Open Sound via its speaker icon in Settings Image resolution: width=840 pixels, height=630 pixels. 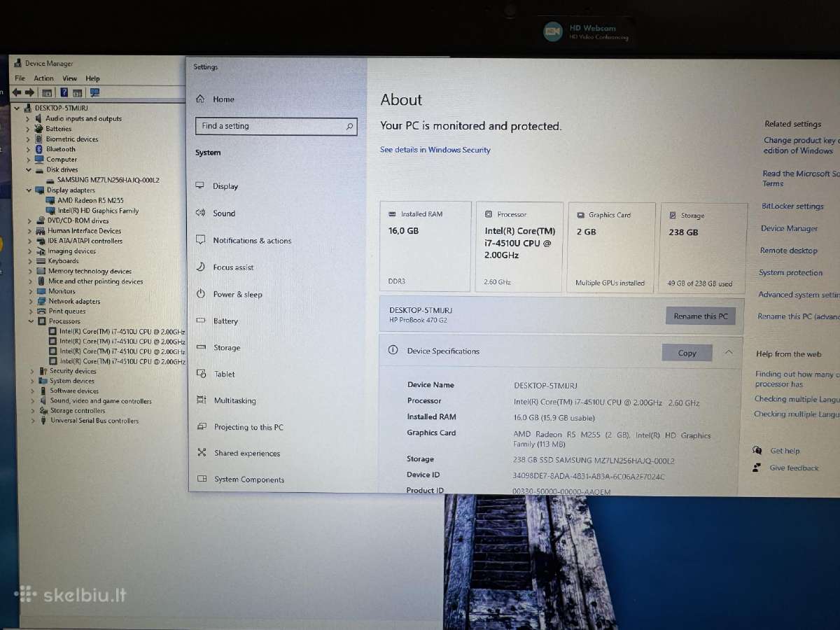pyautogui.click(x=200, y=213)
